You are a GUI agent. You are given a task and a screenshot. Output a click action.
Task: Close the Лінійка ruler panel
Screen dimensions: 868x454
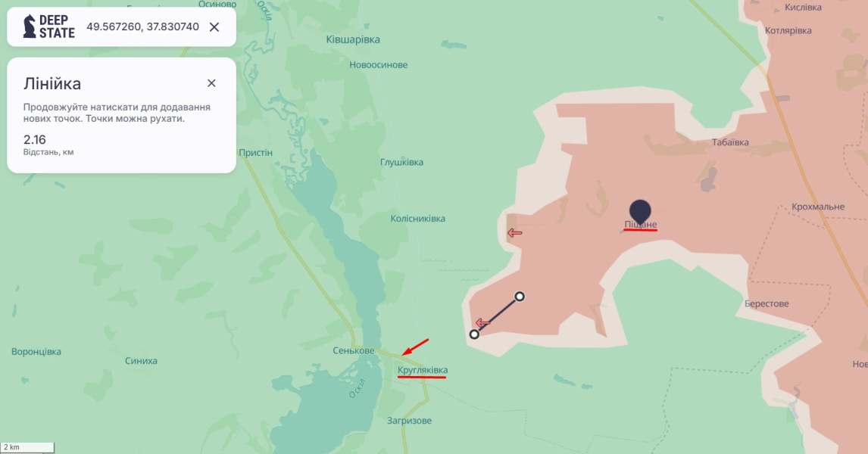click(211, 83)
